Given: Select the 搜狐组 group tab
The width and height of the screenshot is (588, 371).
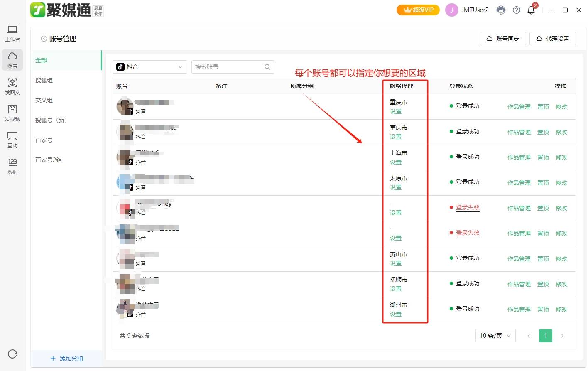Looking at the screenshot, I should (44, 80).
